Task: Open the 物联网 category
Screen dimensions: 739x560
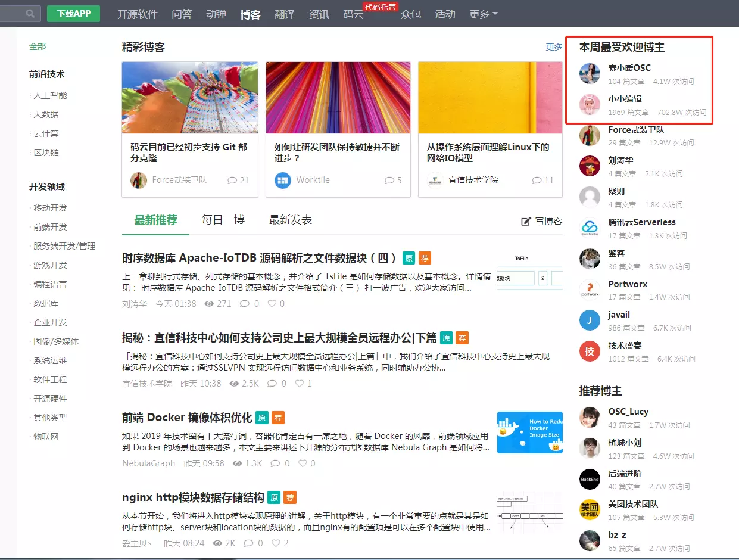Action: pos(46,437)
